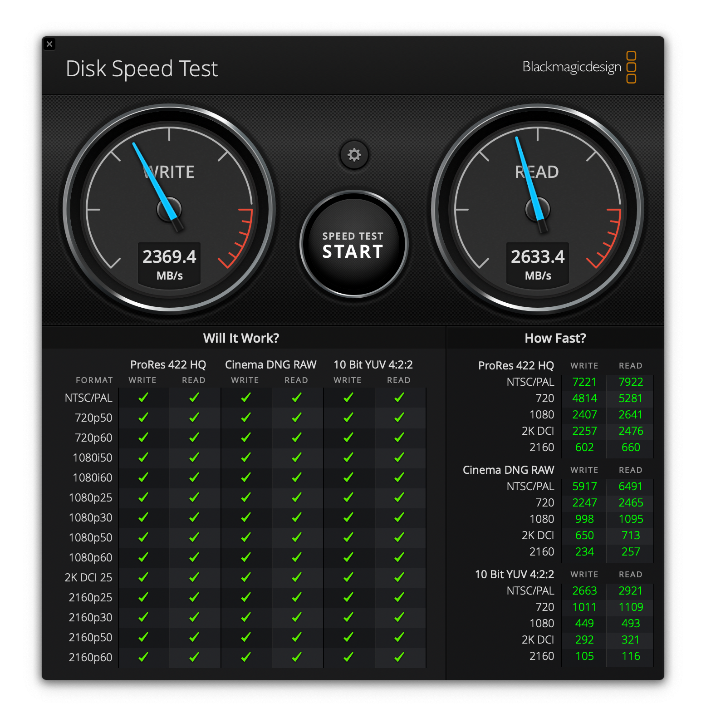Click NTSC/PAL 10 Bit YUV read checkmark

(399, 398)
